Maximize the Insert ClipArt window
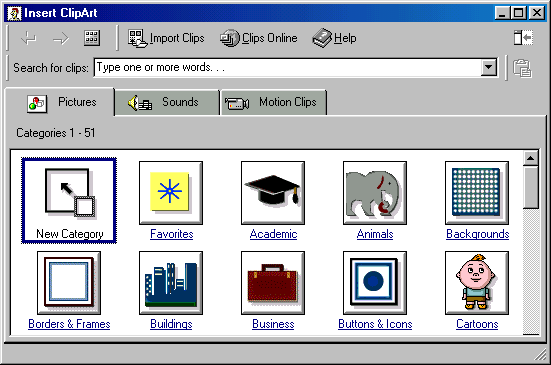This screenshot has width=551, height=365. [x=519, y=13]
